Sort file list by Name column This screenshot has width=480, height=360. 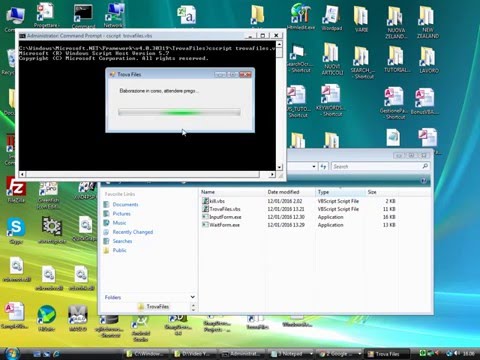coord(232,192)
